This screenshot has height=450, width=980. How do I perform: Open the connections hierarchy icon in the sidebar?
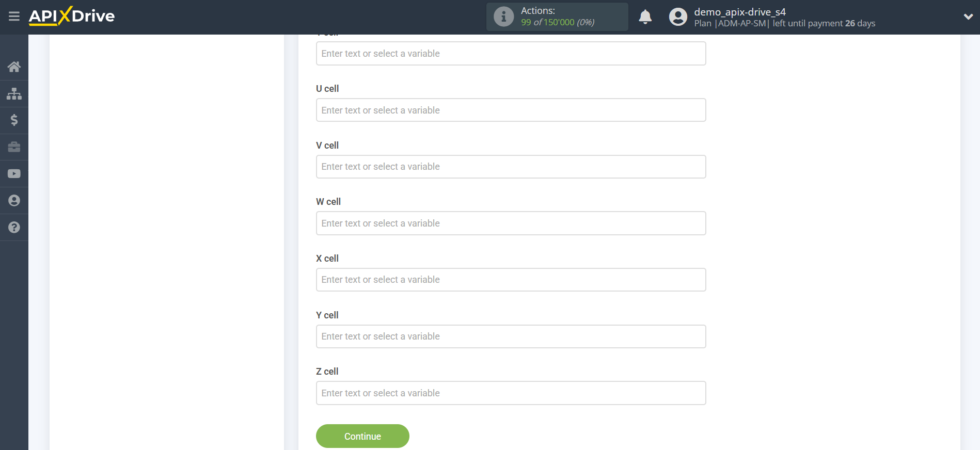(14, 93)
